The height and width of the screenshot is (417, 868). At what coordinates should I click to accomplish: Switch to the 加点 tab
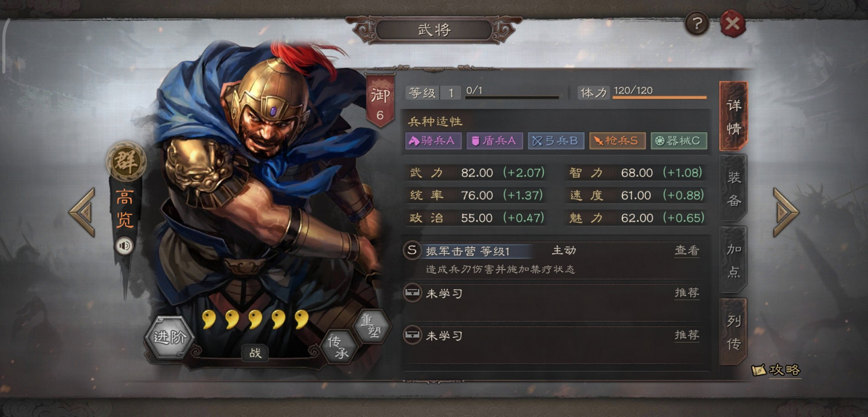pos(734,261)
